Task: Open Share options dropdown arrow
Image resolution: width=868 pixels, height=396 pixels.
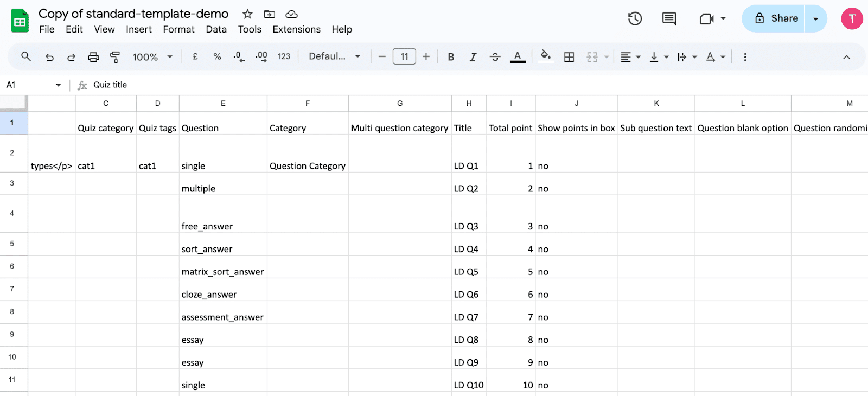Action: [815, 18]
